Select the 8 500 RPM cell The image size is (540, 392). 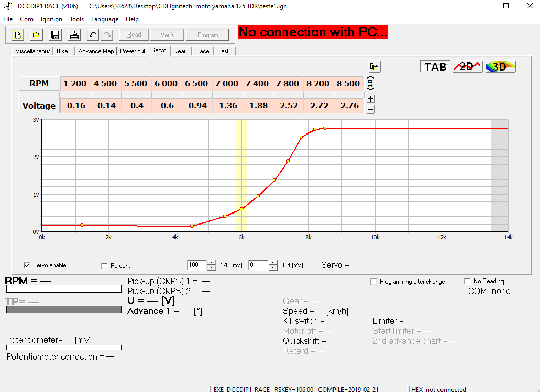click(348, 84)
